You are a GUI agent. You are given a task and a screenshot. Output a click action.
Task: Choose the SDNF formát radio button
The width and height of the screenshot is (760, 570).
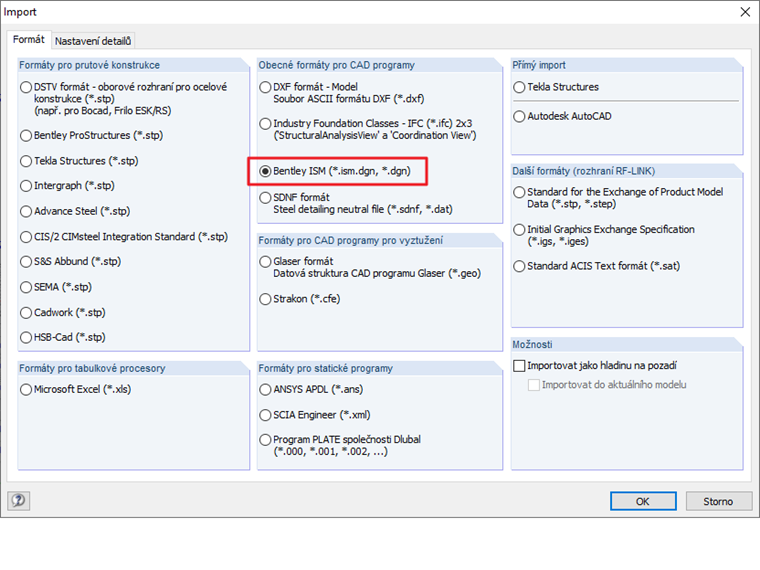[x=265, y=198]
